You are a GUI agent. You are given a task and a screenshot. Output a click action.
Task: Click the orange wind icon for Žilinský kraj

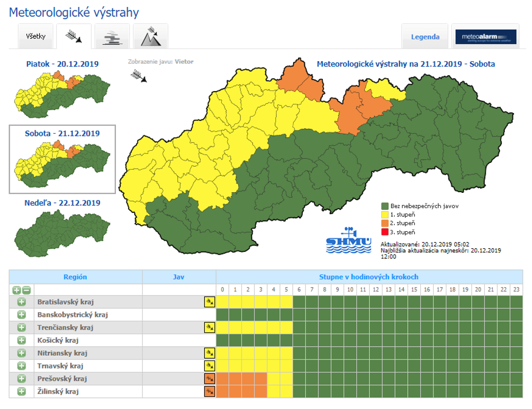209,391
